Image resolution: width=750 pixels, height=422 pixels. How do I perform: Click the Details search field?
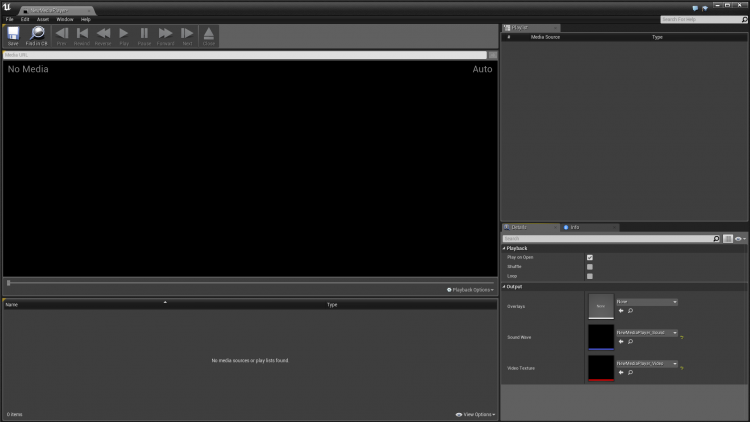pos(607,238)
